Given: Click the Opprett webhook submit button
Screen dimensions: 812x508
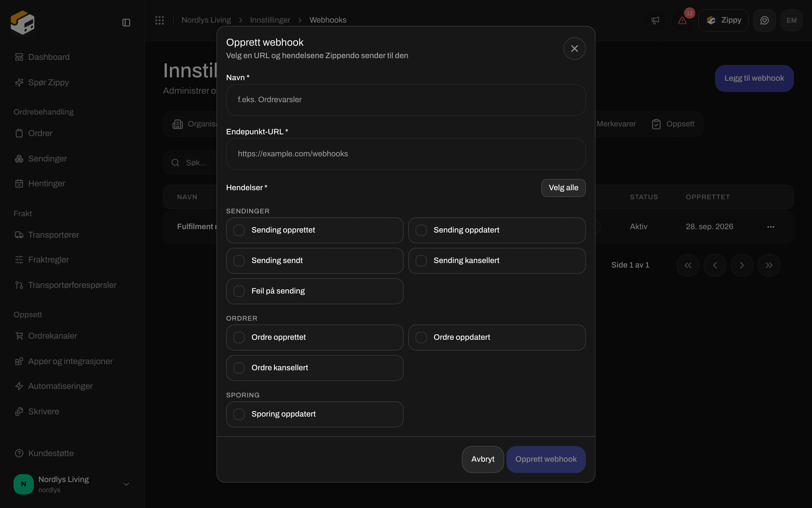Looking at the screenshot, I should 546,459.
